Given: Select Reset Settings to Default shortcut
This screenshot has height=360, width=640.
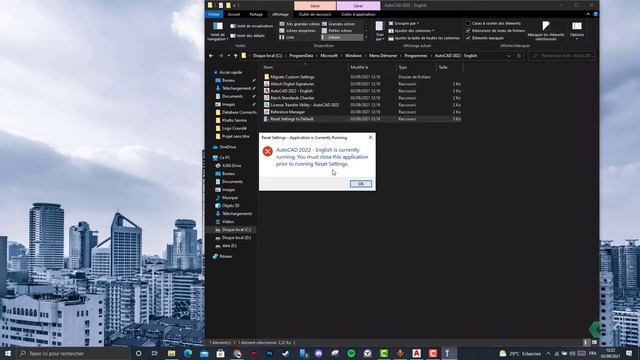Looking at the screenshot, I should [292, 119].
